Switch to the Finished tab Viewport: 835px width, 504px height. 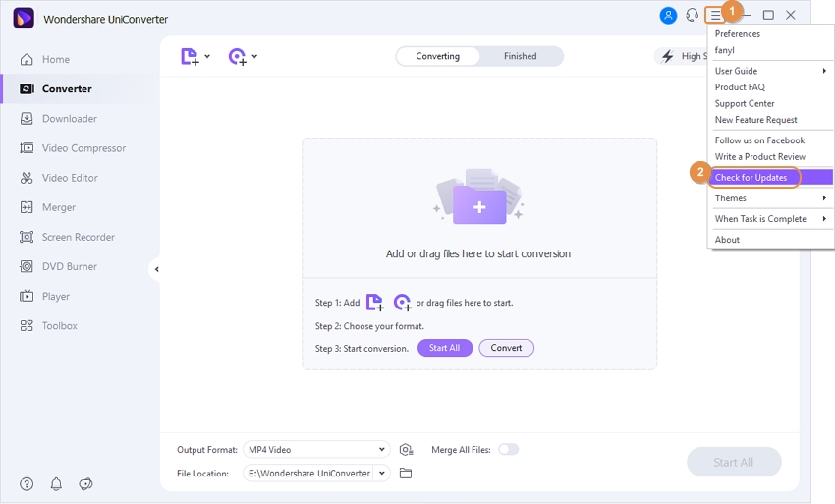[x=520, y=56]
